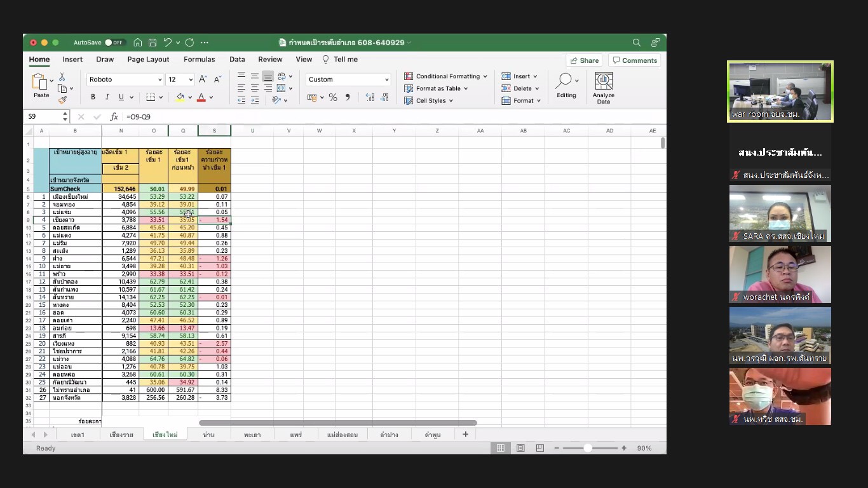Toggle italic formatting
868x488 pixels.
click(x=107, y=97)
